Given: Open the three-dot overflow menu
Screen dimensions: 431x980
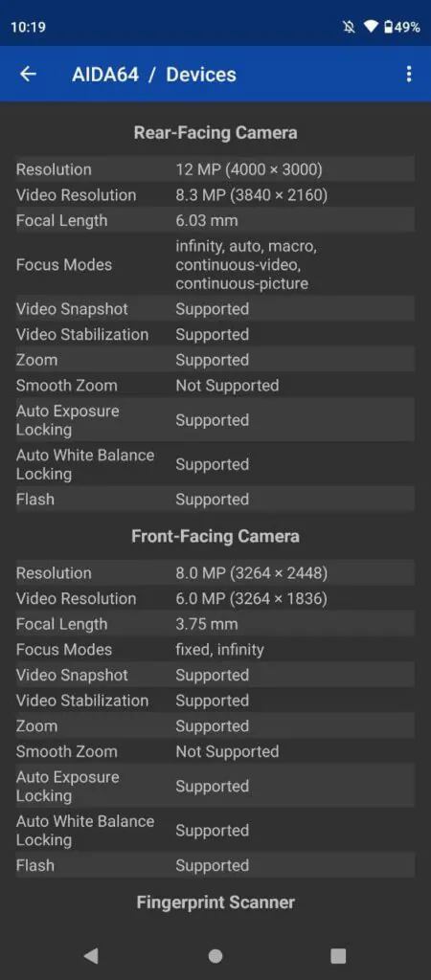Looking at the screenshot, I should 408,75.
